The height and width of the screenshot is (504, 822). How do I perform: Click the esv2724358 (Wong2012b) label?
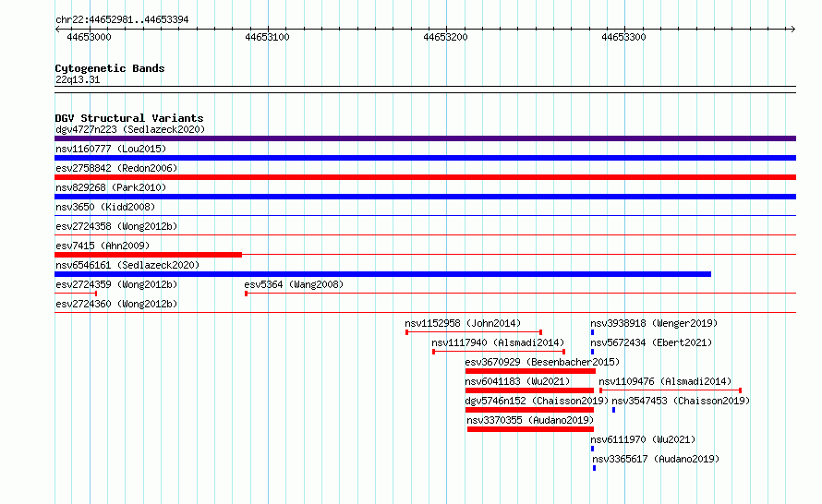116,226
